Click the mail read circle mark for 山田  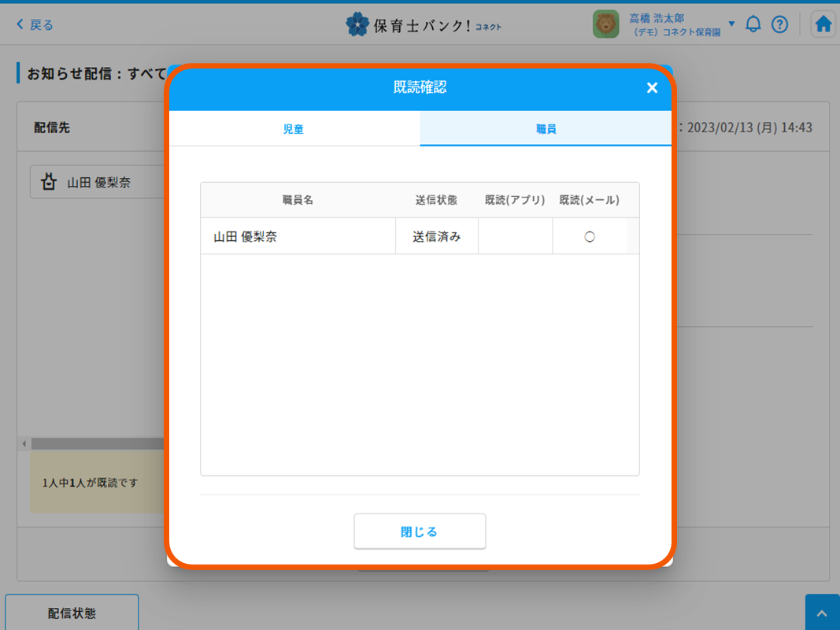[x=590, y=236]
